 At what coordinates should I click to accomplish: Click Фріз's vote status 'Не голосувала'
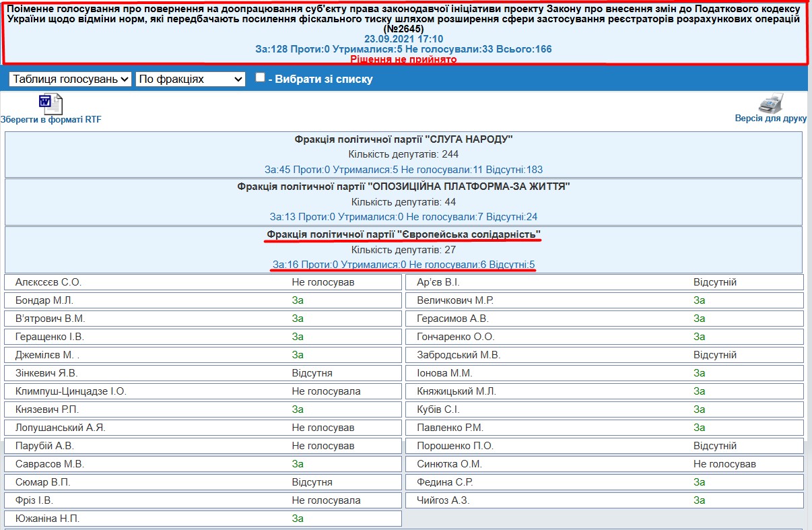pyautogui.click(x=327, y=500)
